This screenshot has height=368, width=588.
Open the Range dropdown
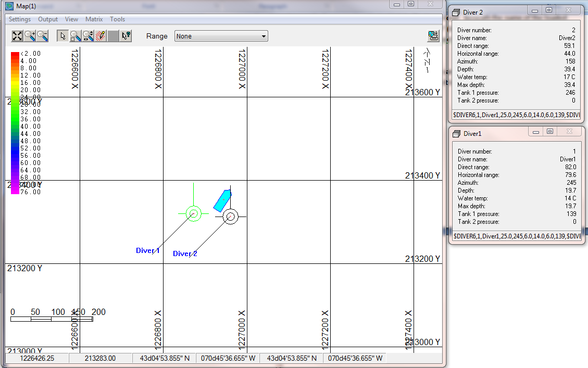pos(221,36)
